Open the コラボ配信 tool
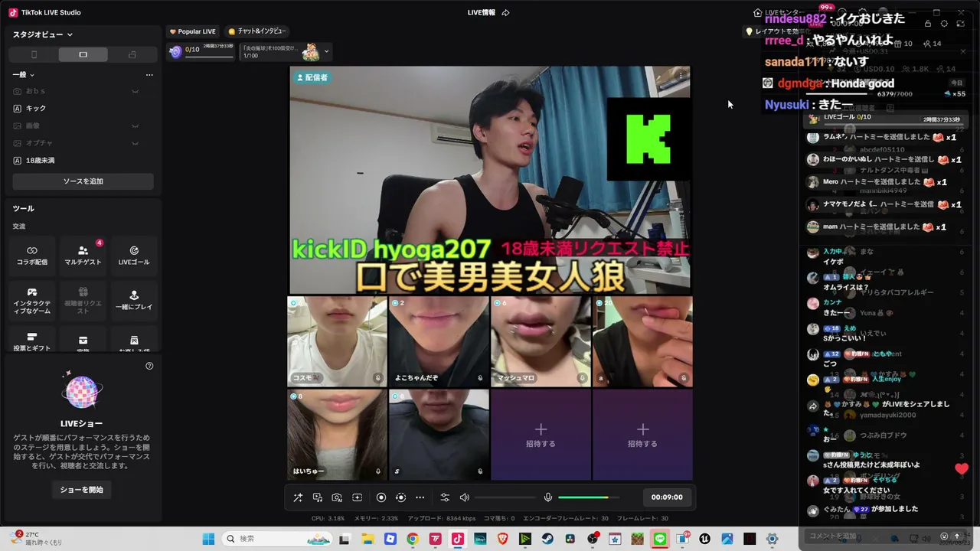This screenshot has height=551, width=980. point(32,256)
